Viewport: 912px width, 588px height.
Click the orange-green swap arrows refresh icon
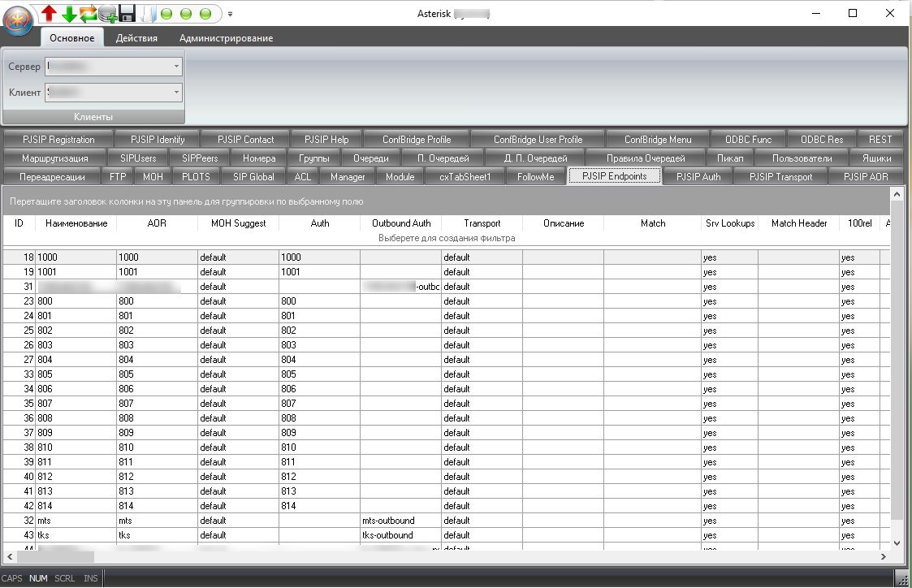click(x=89, y=14)
